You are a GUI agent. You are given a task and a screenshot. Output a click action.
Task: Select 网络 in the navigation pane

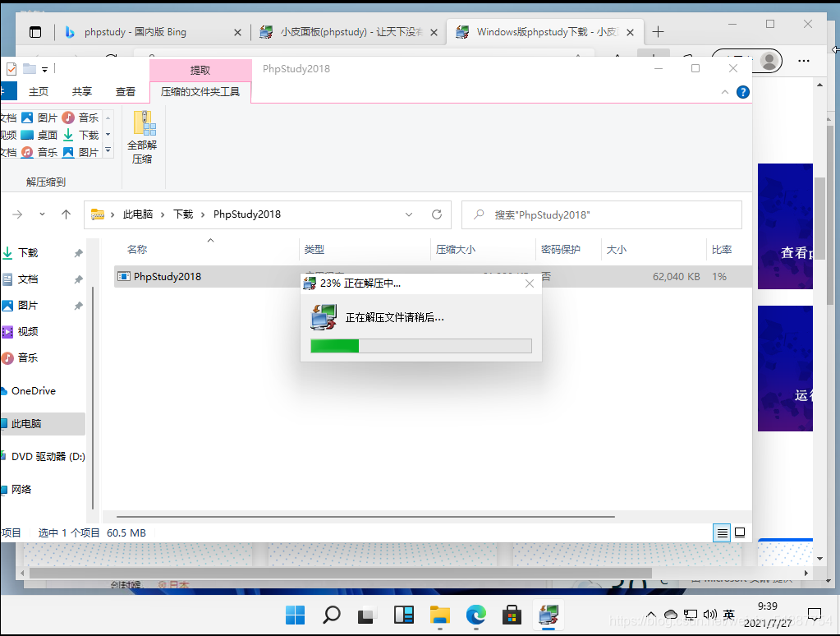click(21, 489)
